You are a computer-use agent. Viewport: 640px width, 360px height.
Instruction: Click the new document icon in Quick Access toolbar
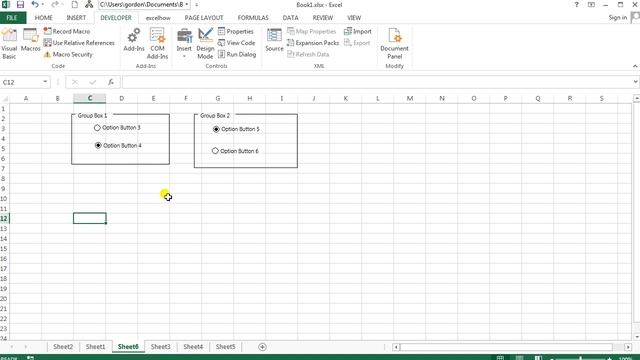point(74,5)
